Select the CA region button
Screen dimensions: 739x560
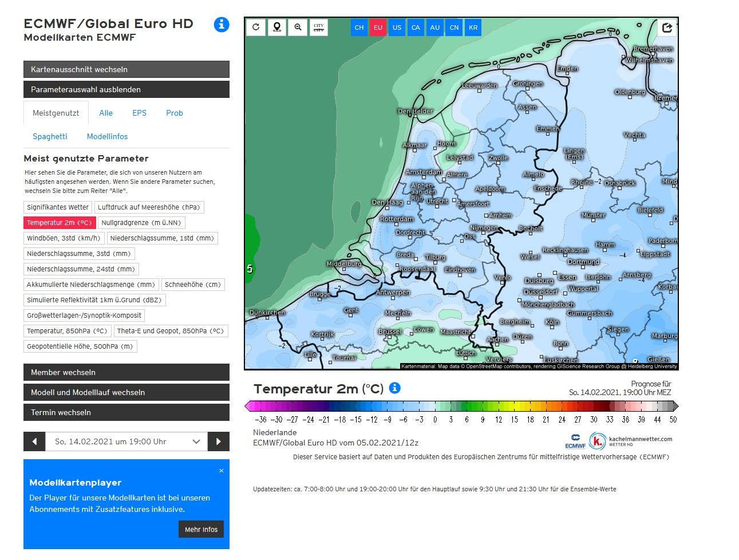(416, 27)
